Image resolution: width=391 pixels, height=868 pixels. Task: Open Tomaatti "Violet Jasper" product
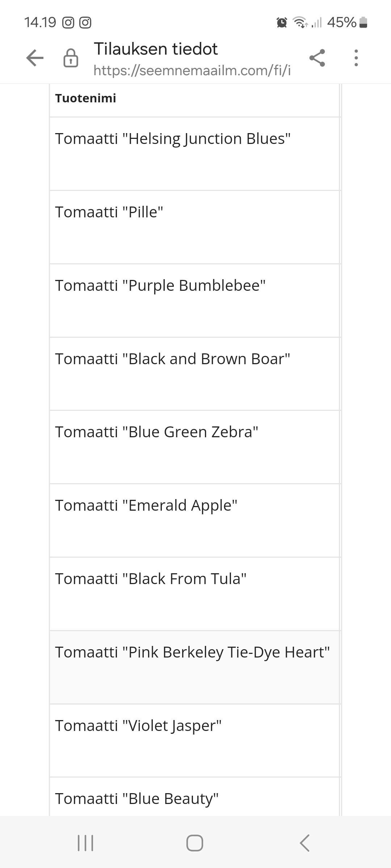tap(138, 726)
